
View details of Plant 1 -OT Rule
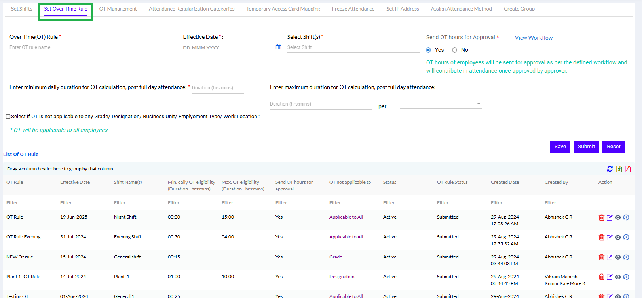coord(618,277)
